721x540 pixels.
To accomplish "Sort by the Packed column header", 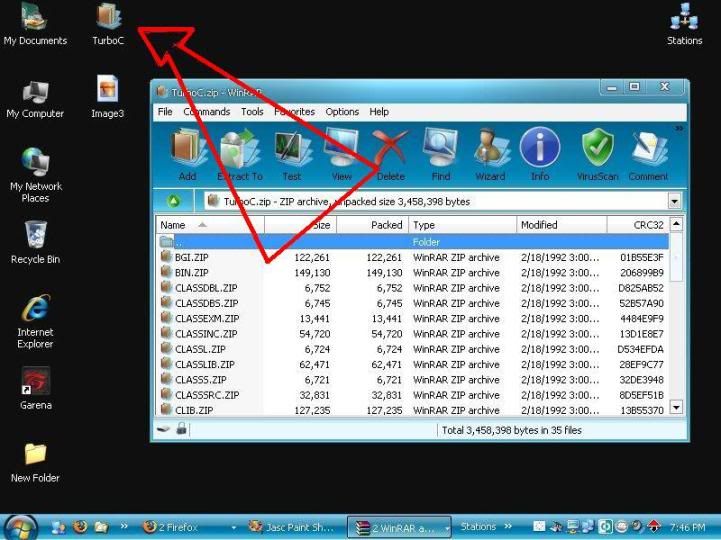I will coord(373,225).
